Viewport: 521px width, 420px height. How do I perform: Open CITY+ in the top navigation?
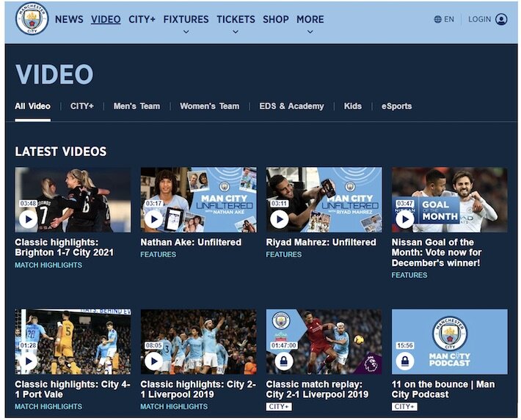142,19
